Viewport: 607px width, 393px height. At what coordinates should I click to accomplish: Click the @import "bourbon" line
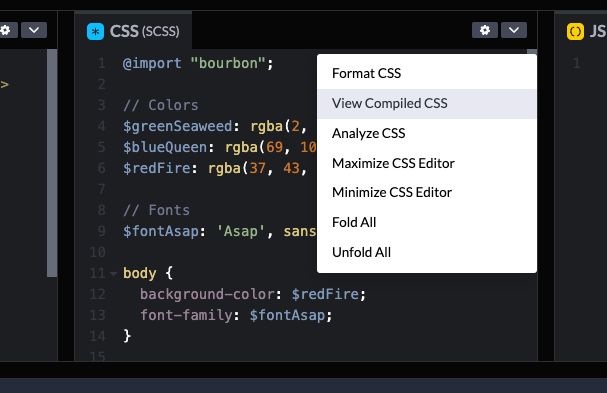tap(198, 63)
